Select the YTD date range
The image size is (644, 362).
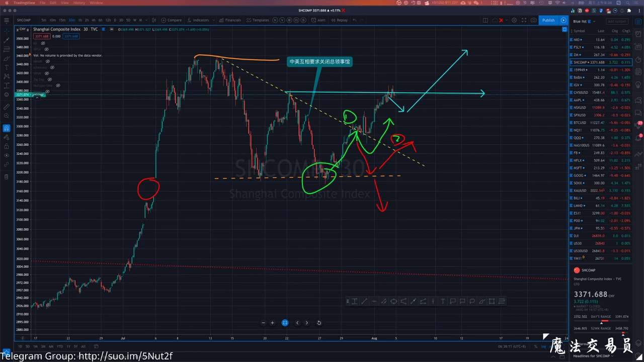[60, 346]
